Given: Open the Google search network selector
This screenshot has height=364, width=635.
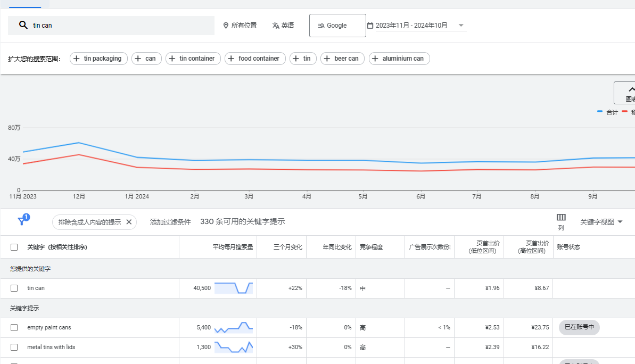Looking at the screenshot, I should click(338, 26).
